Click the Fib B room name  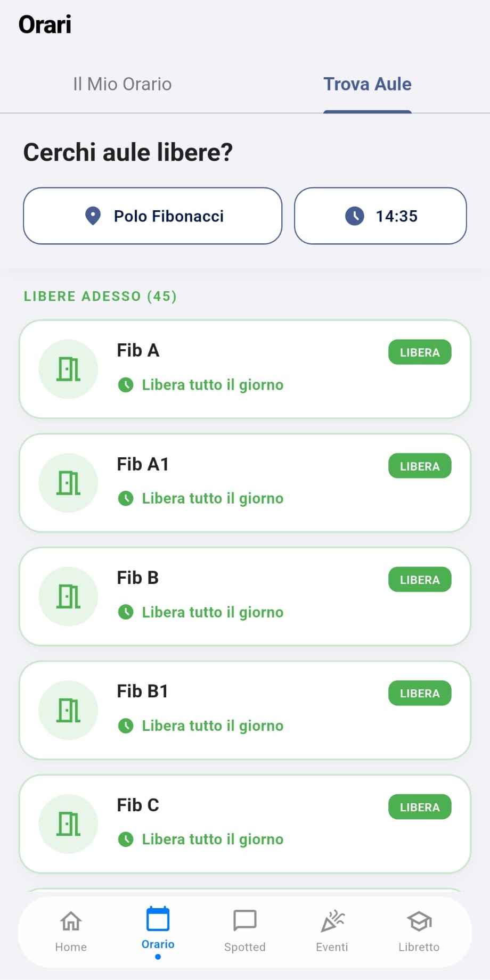(138, 578)
